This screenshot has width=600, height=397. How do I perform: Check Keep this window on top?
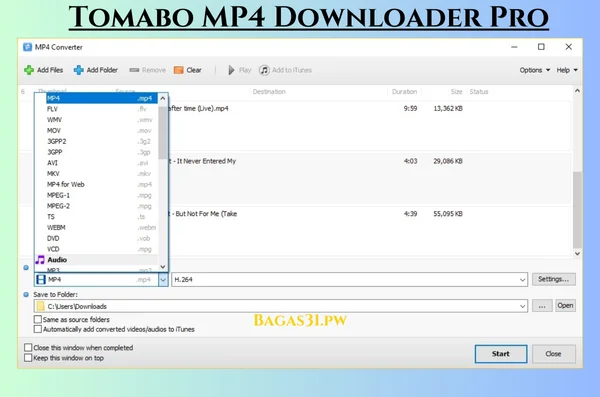pyautogui.click(x=28, y=358)
